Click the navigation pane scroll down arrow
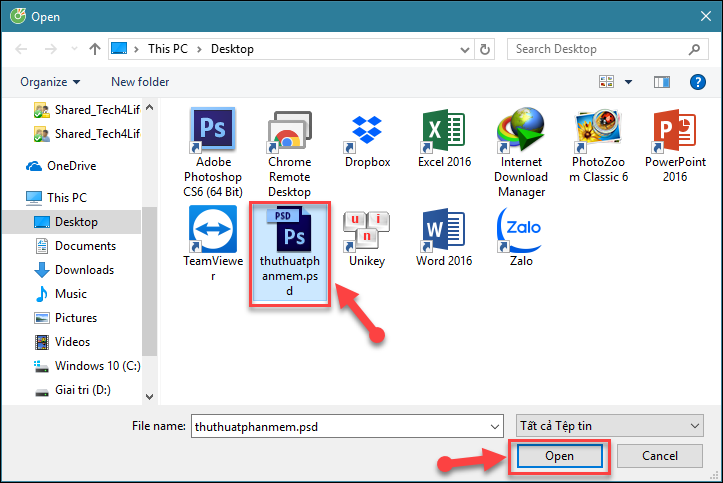This screenshot has width=723, height=483. [149, 396]
